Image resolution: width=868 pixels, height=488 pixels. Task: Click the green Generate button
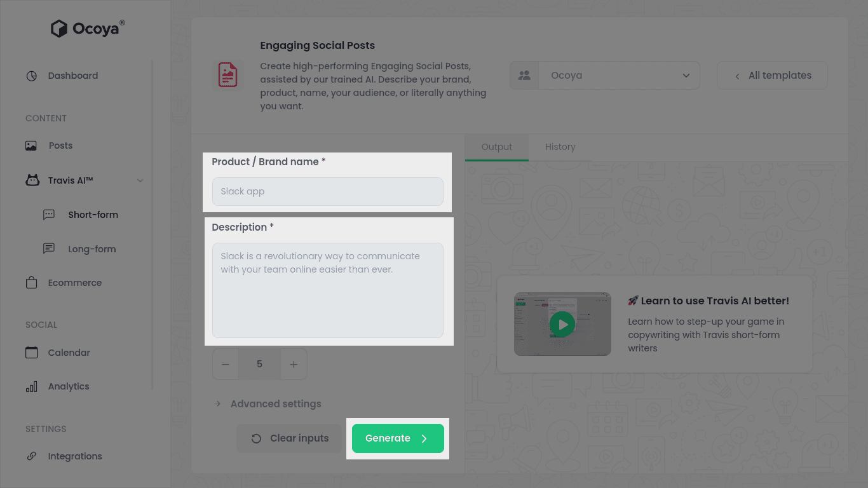[x=398, y=438]
